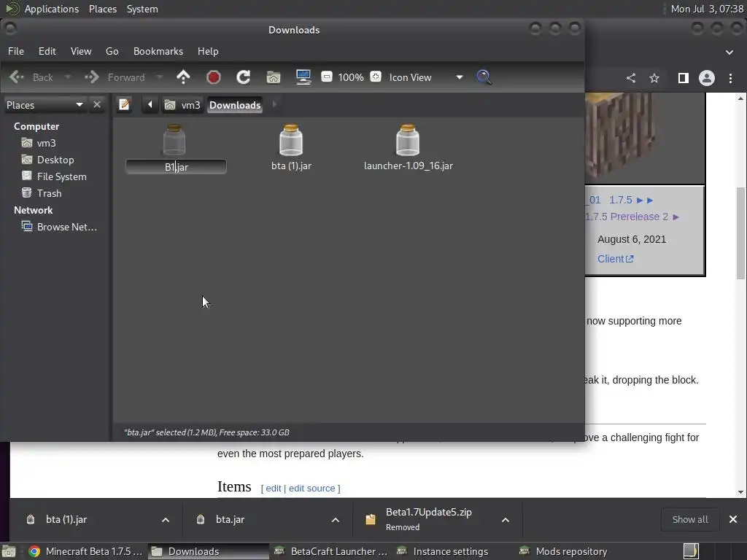The width and height of the screenshot is (747, 560).
Task: Click the red Stop loading icon
Action: (214, 77)
